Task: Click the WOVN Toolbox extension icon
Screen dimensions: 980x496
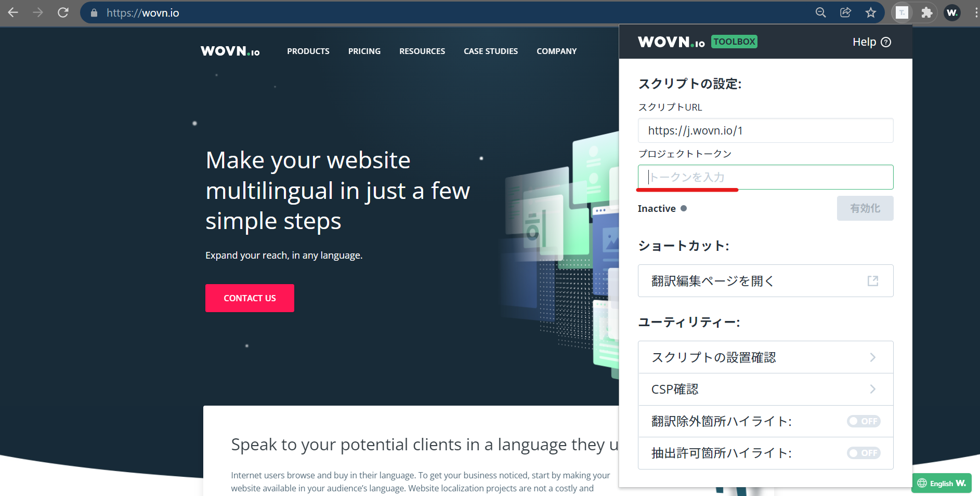Action: (x=902, y=12)
